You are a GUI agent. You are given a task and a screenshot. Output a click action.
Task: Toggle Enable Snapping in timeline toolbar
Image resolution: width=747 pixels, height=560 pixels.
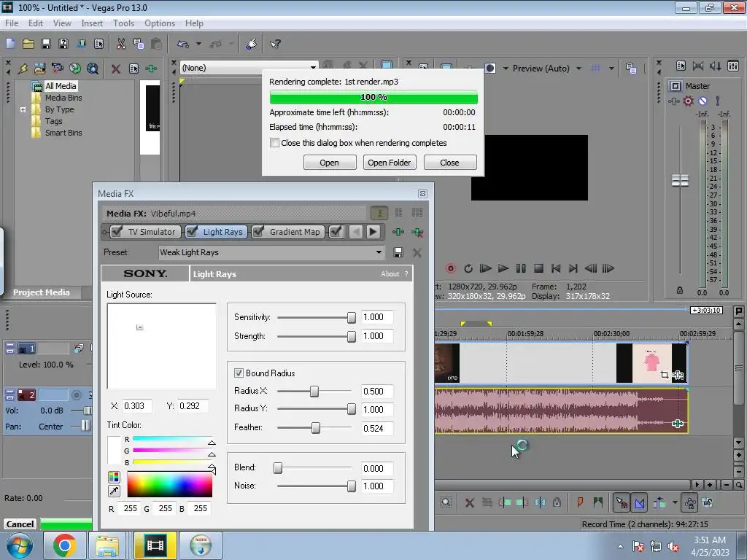pos(622,502)
